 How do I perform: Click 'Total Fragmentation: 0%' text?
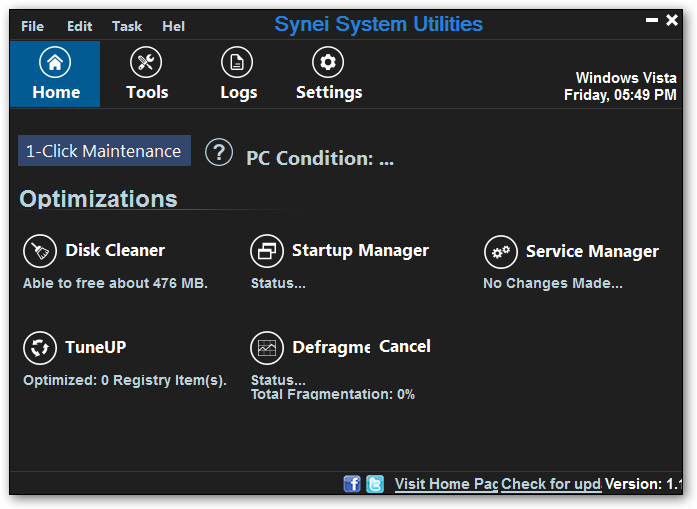333,394
